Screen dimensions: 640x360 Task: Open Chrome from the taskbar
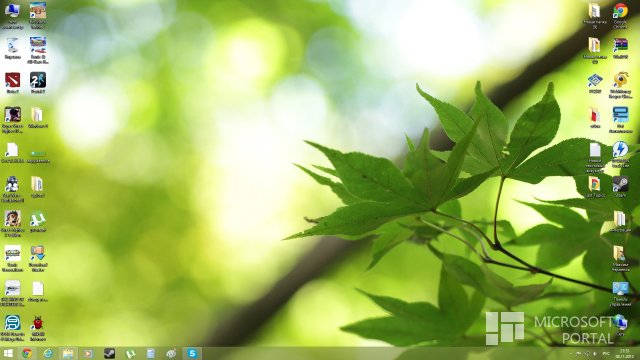tap(27, 353)
